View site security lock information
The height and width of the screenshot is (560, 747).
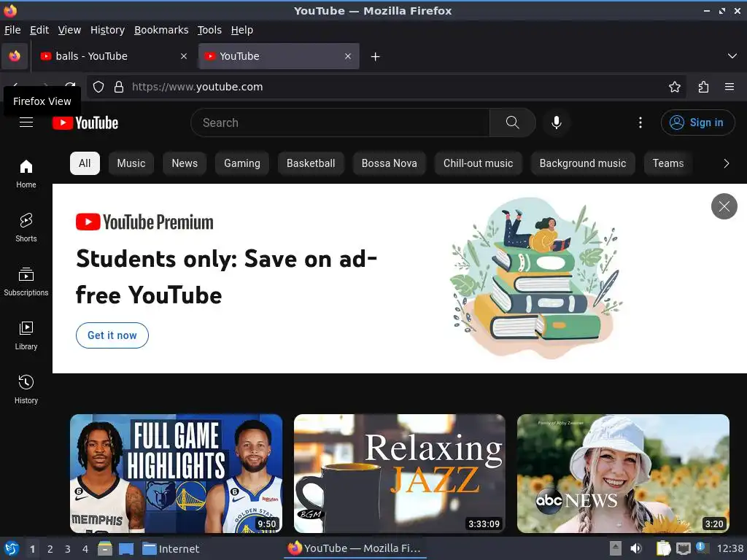click(119, 87)
